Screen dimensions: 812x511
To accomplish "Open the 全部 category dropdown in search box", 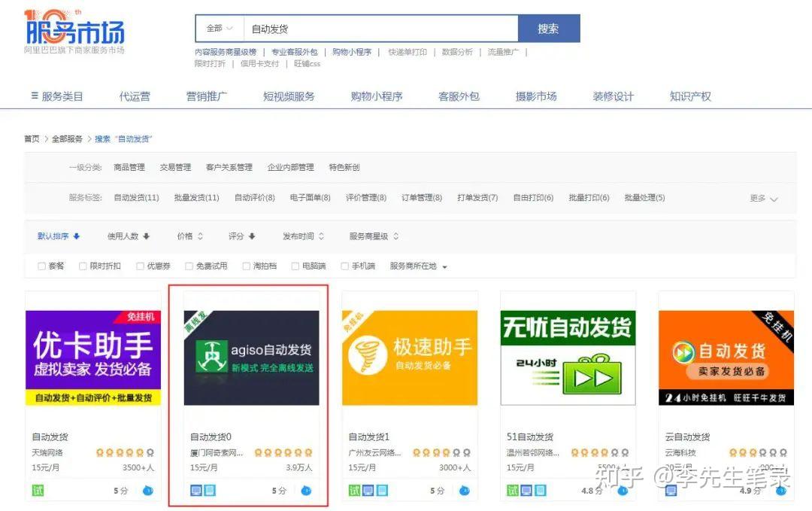I will tap(220, 29).
